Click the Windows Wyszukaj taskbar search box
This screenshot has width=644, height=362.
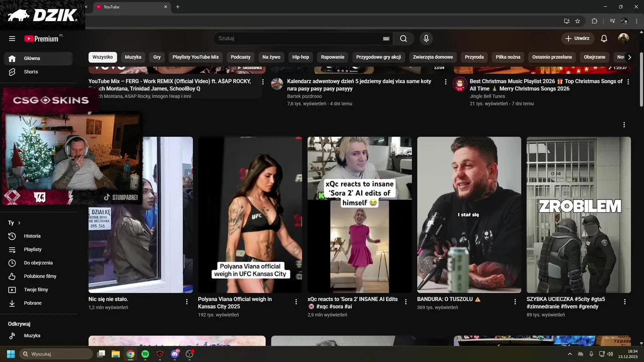pos(56,354)
